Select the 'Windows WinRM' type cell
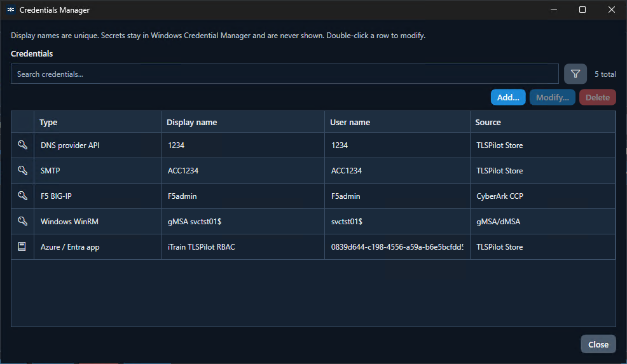 click(97, 221)
